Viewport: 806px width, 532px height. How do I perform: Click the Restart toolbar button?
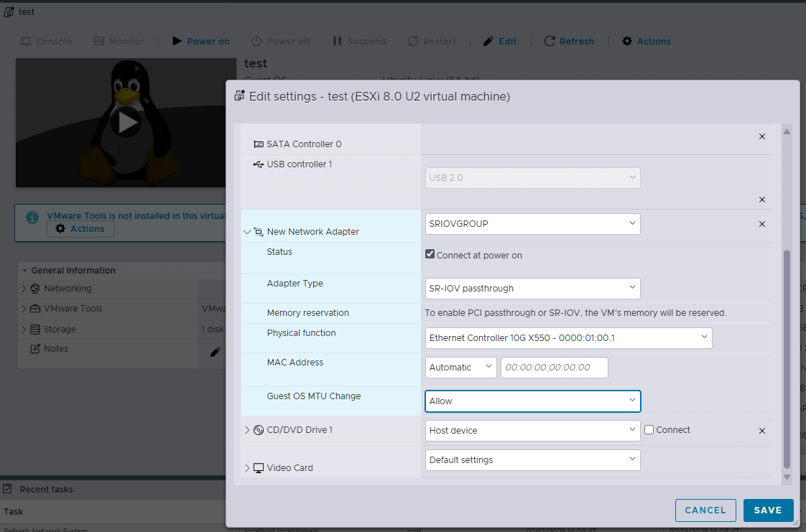pyautogui.click(x=432, y=42)
